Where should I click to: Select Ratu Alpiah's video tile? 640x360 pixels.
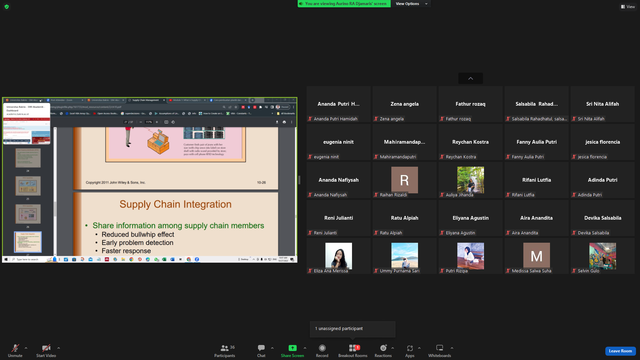[404, 218]
